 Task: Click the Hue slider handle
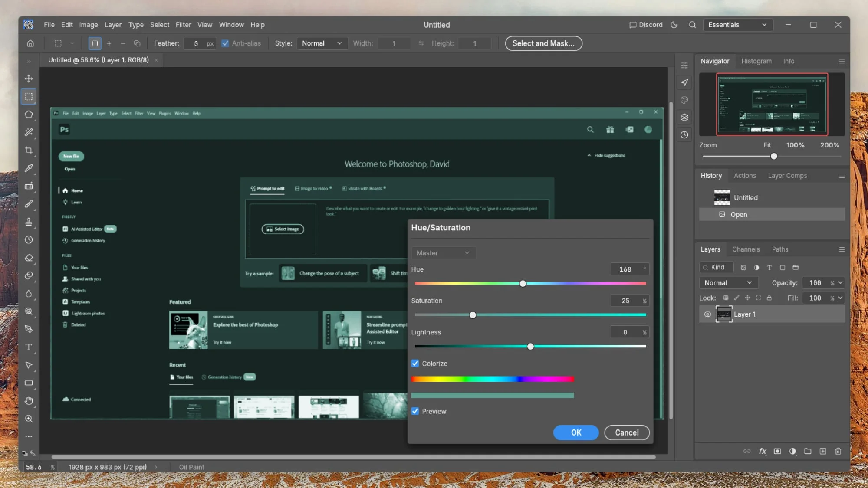click(523, 283)
